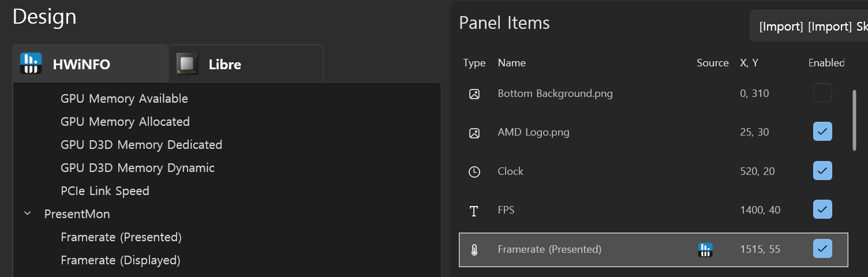Select Framerate (Displayed) sensor in tree

[x=120, y=260]
